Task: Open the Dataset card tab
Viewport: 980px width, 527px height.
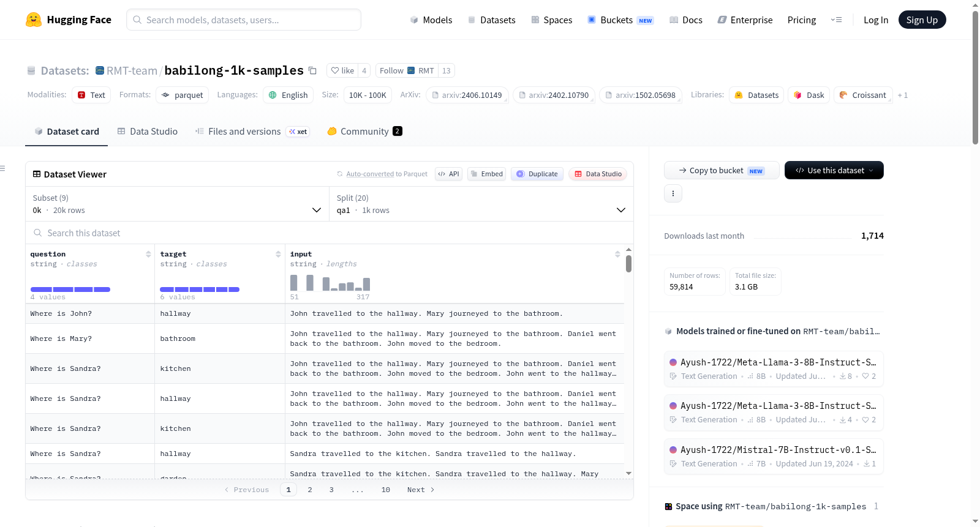Action: 66,131
